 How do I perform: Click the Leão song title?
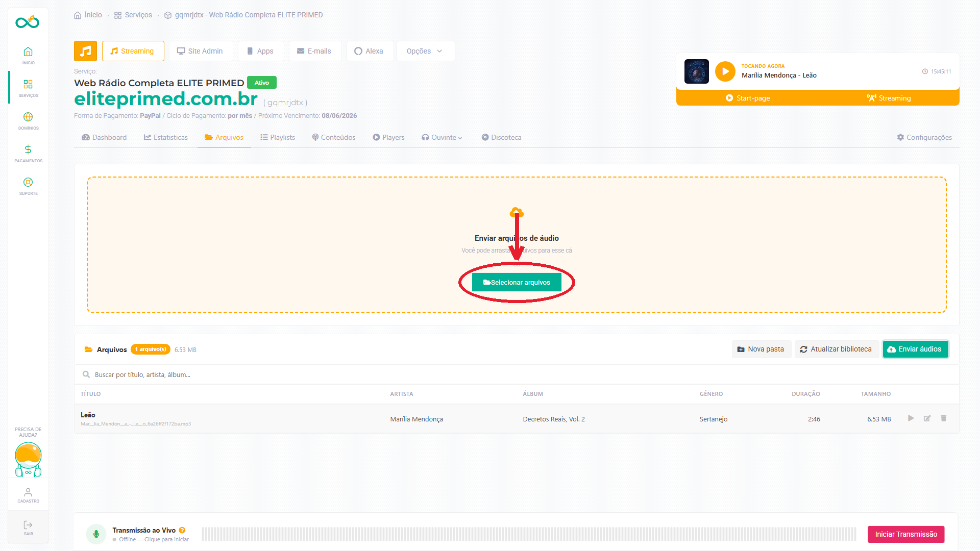pyautogui.click(x=88, y=415)
